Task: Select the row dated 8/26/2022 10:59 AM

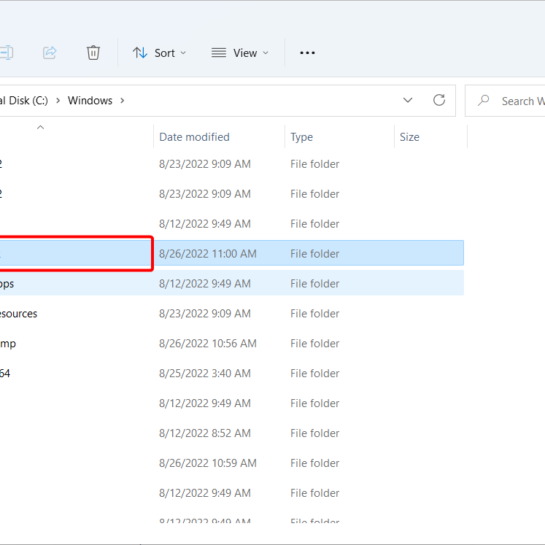Action: click(232, 463)
